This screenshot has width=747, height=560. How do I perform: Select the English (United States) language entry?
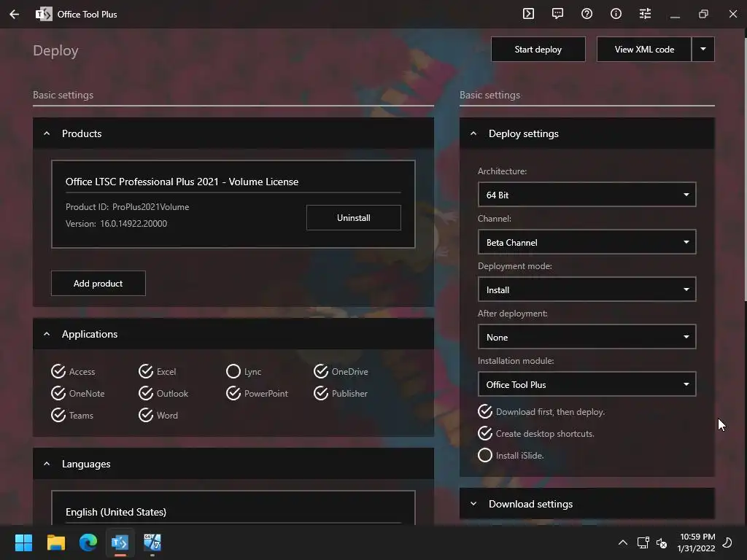(233, 507)
